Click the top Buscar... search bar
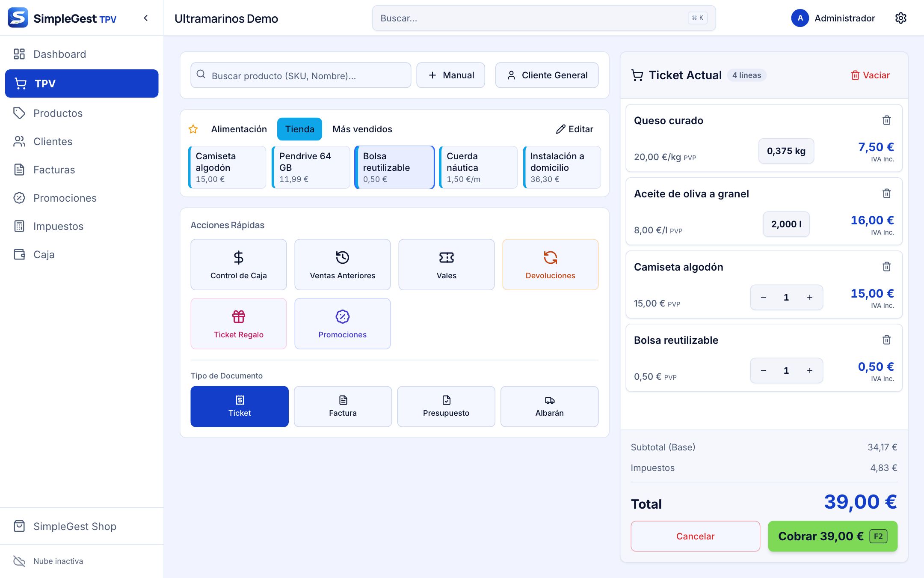 pyautogui.click(x=544, y=18)
